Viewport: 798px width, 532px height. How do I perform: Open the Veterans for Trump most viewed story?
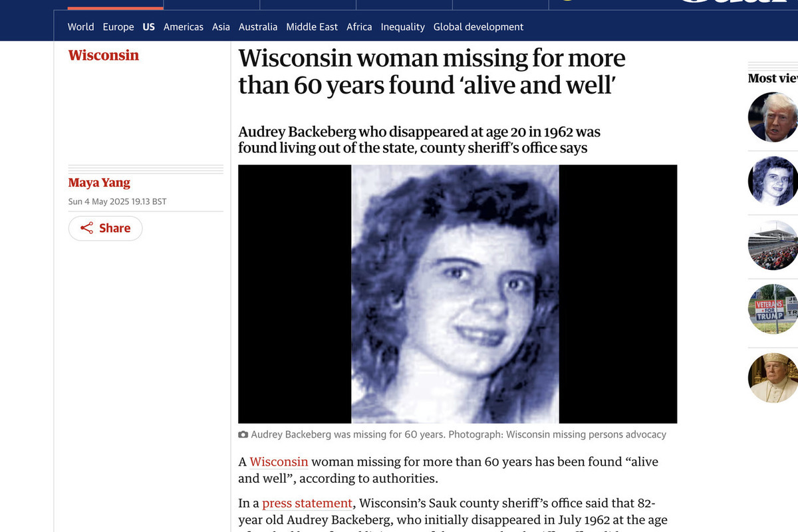coord(773,309)
